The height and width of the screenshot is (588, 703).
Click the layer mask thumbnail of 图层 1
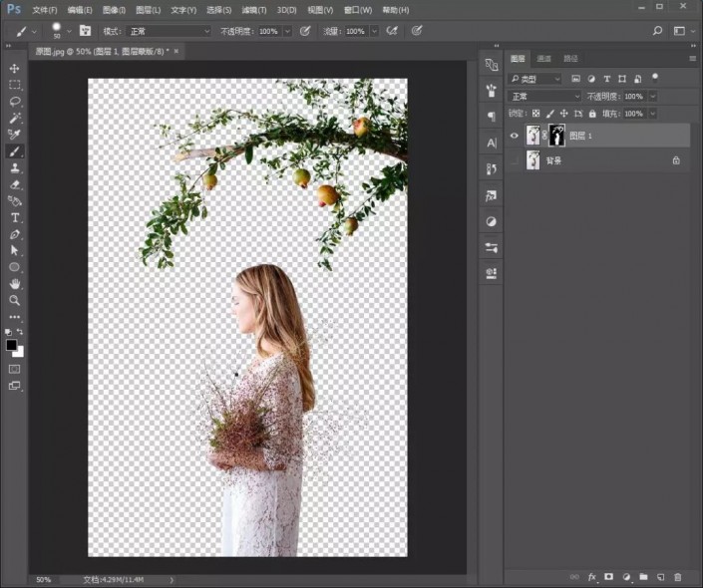pyautogui.click(x=556, y=136)
